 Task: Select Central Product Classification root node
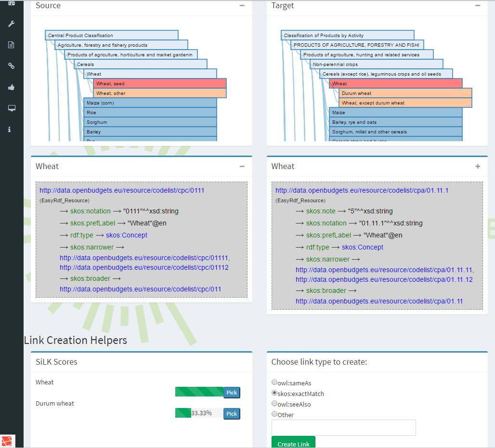(x=112, y=35)
